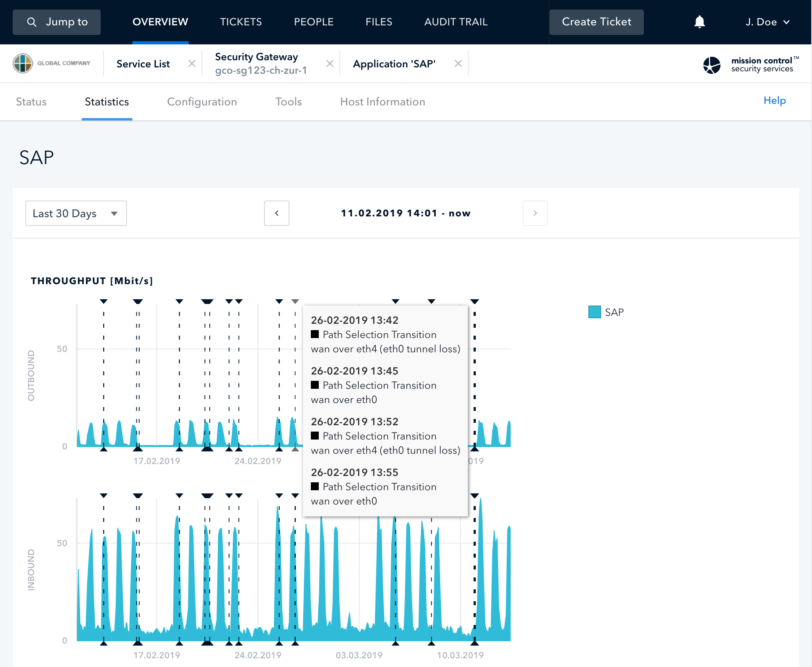Viewport: 812px width, 667px height.
Task: Switch to the Application 'SAP' tab
Action: coord(394,64)
